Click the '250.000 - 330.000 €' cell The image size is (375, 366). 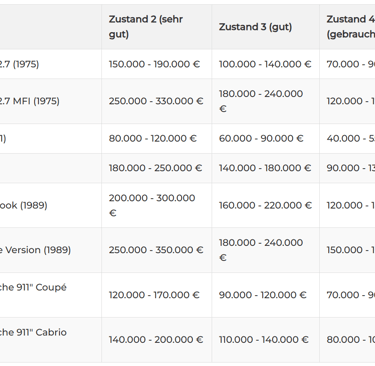click(x=156, y=101)
